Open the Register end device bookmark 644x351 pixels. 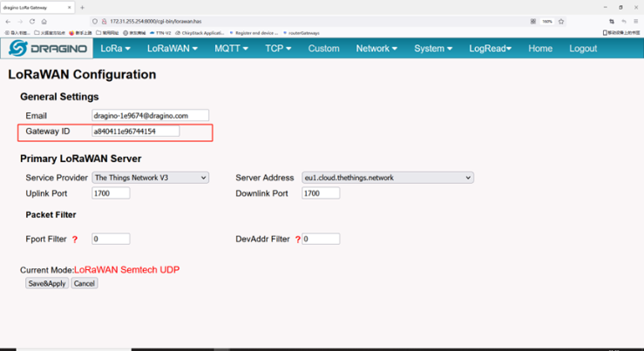click(x=254, y=33)
